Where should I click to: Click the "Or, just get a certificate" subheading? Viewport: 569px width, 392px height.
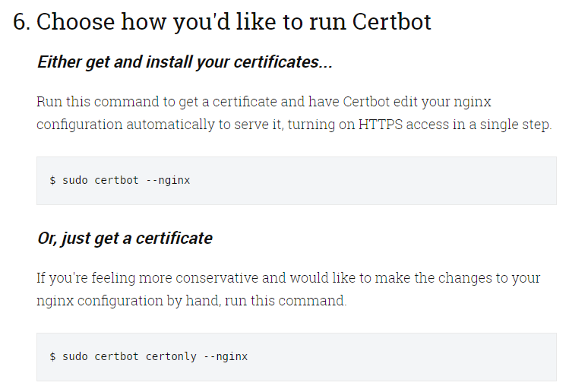coord(125,238)
